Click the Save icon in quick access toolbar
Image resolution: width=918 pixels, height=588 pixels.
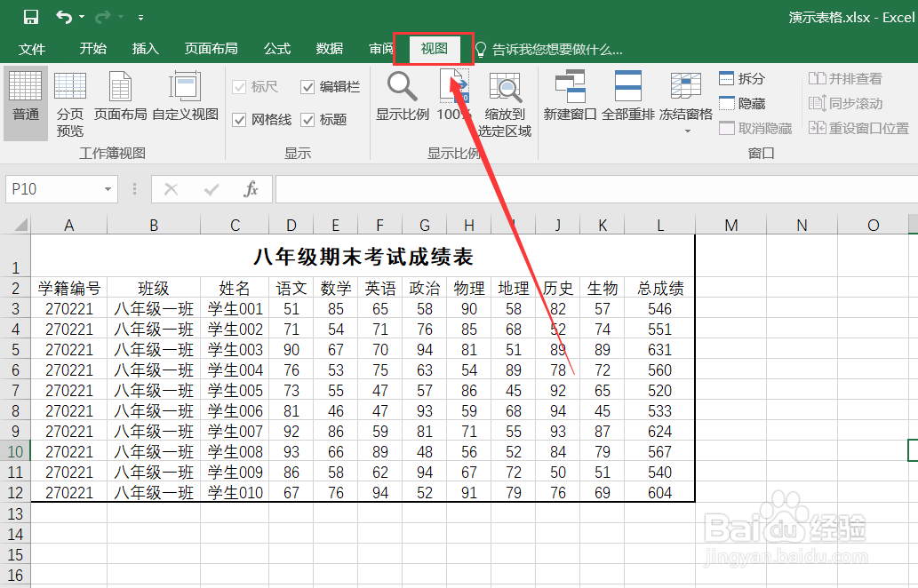pos(30,17)
